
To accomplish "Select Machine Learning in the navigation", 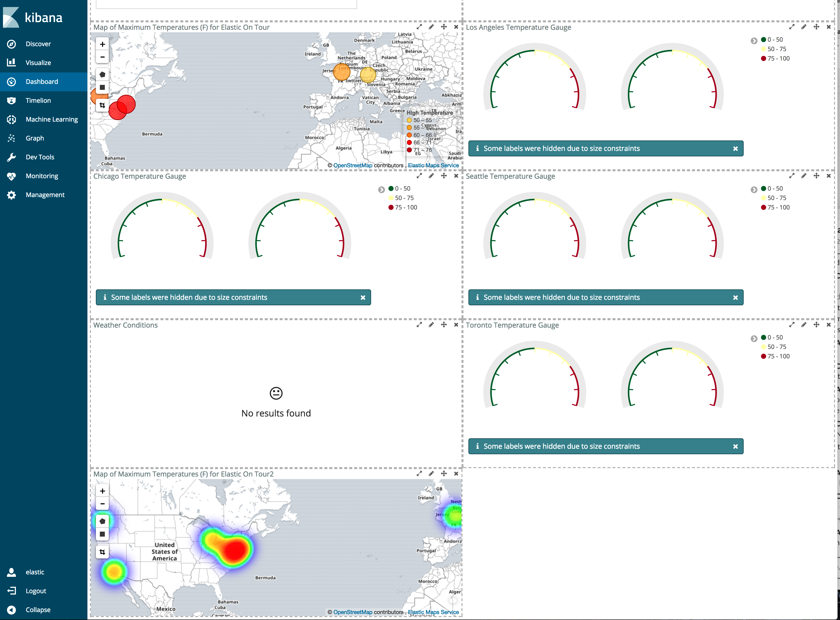I will tap(51, 119).
